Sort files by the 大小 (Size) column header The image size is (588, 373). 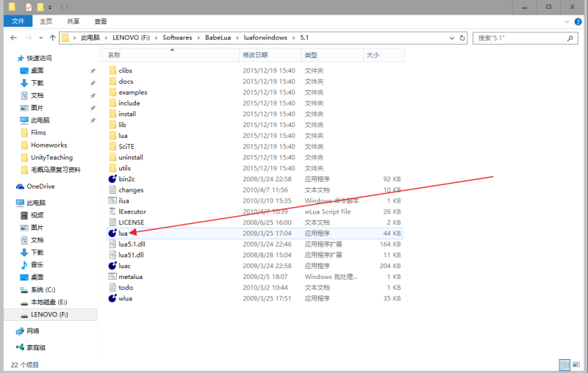coord(373,55)
